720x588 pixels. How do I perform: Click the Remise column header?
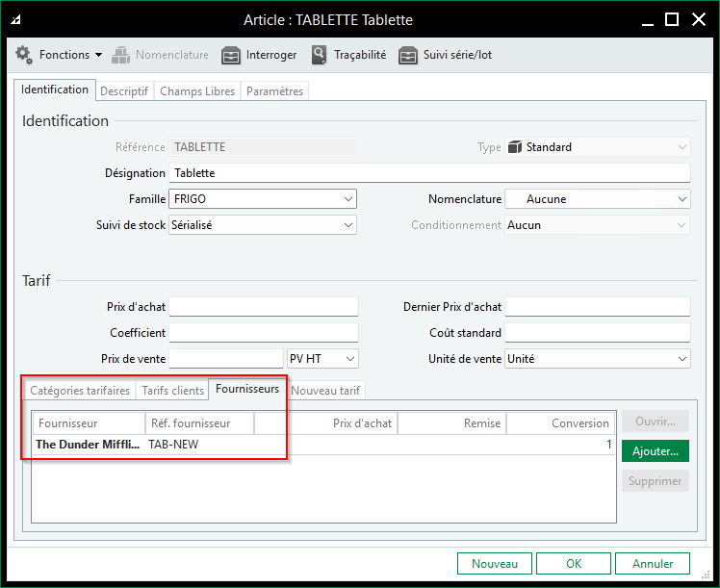(x=452, y=423)
